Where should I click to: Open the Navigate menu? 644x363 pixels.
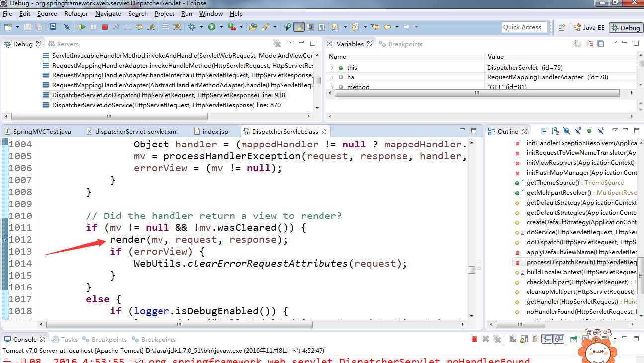click(108, 13)
